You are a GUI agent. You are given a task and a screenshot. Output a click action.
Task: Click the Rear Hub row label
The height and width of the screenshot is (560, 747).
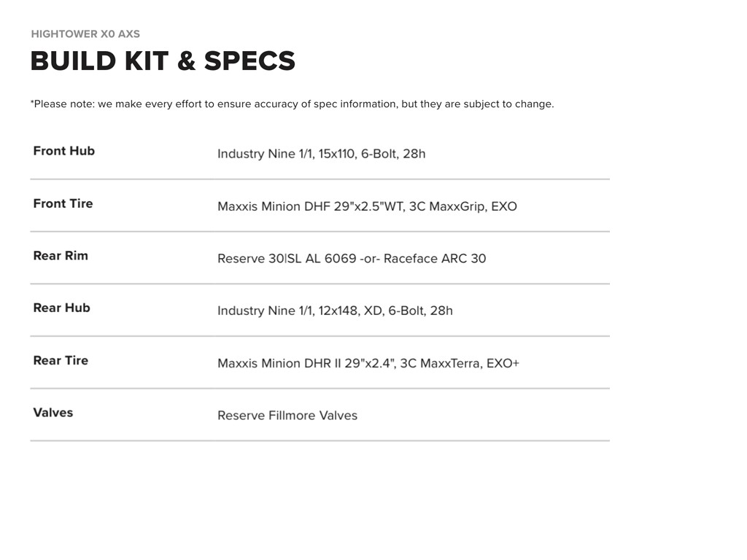click(x=62, y=308)
